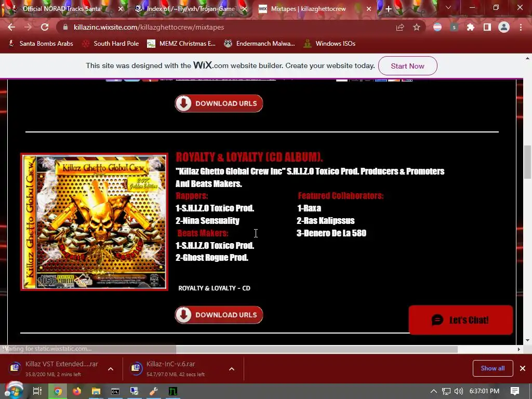This screenshot has height=399, width=532.
Task: Close the NORAD Tracks Santa tab
Action: click(120, 9)
